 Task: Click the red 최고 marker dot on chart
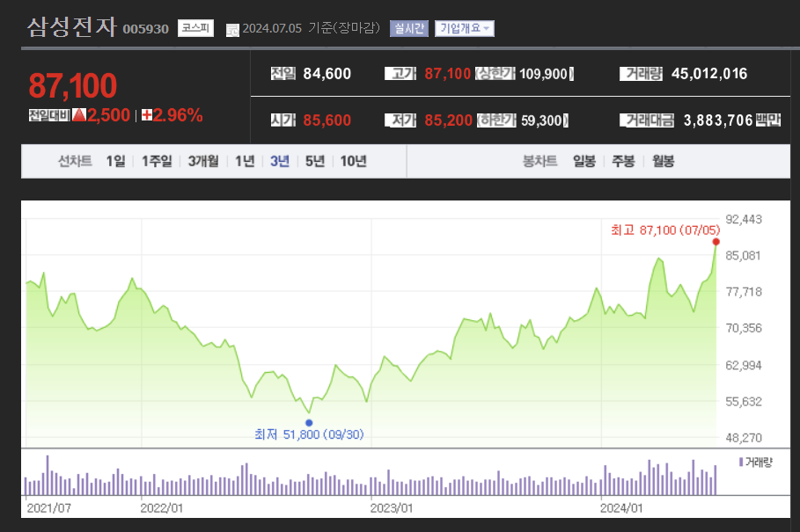716,242
